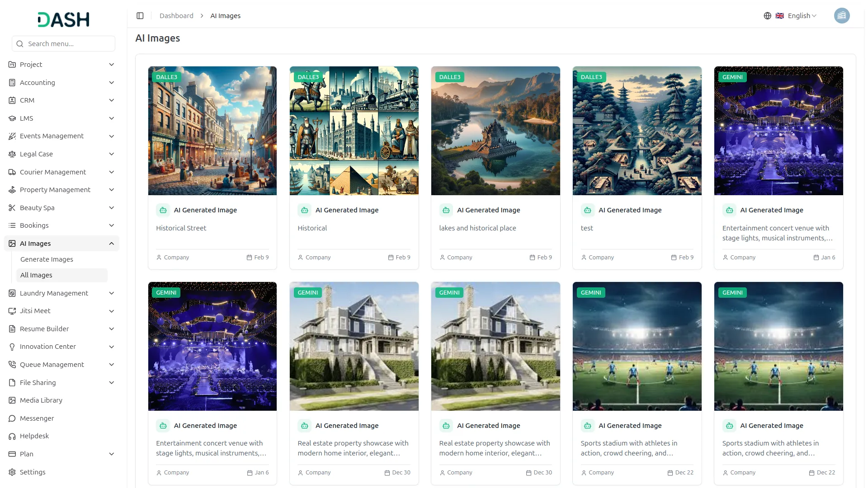Click the Settings gear icon
Screen dimensions: 868x488
12,472
